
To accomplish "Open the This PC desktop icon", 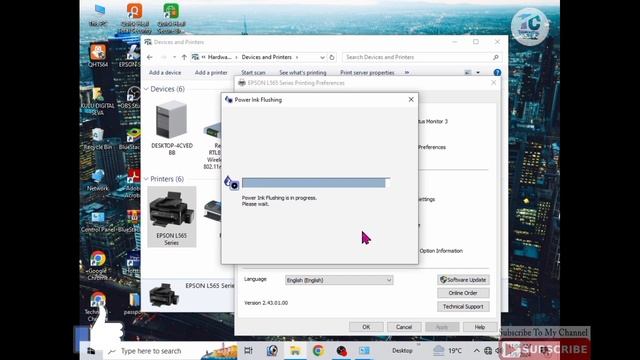I will 99,15.
